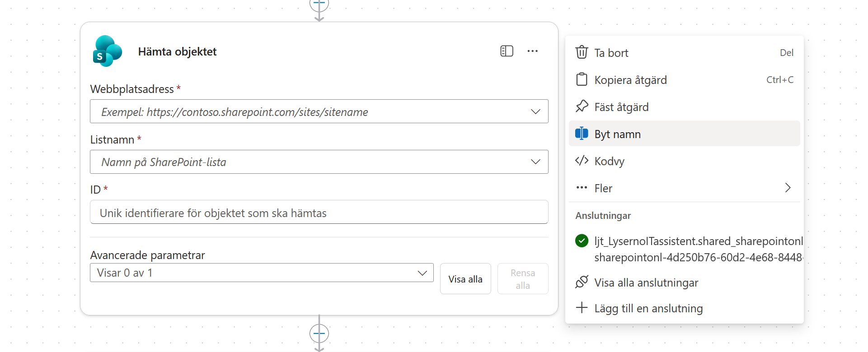The image size is (868, 352).
Task: Click the green connection status checkmark
Action: pos(582,241)
